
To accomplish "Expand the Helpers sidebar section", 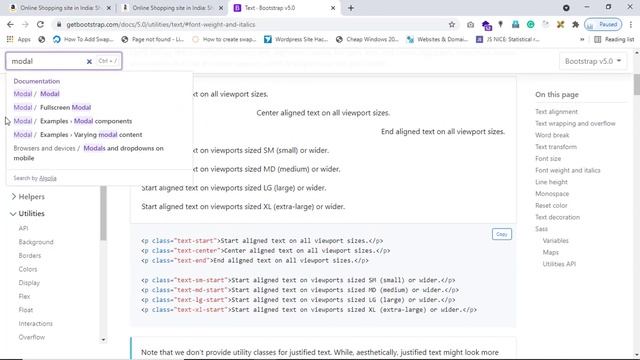I will [28, 197].
